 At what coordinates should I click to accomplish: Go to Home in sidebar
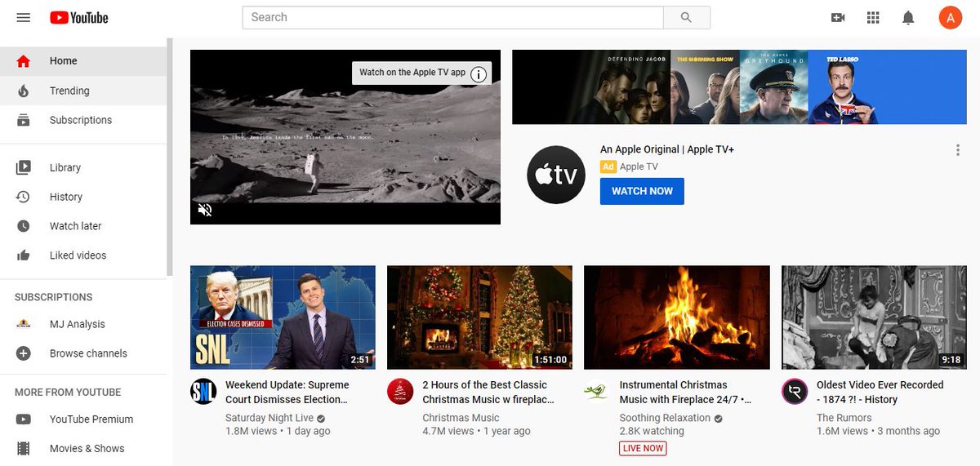pyautogui.click(x=83, y=61)
